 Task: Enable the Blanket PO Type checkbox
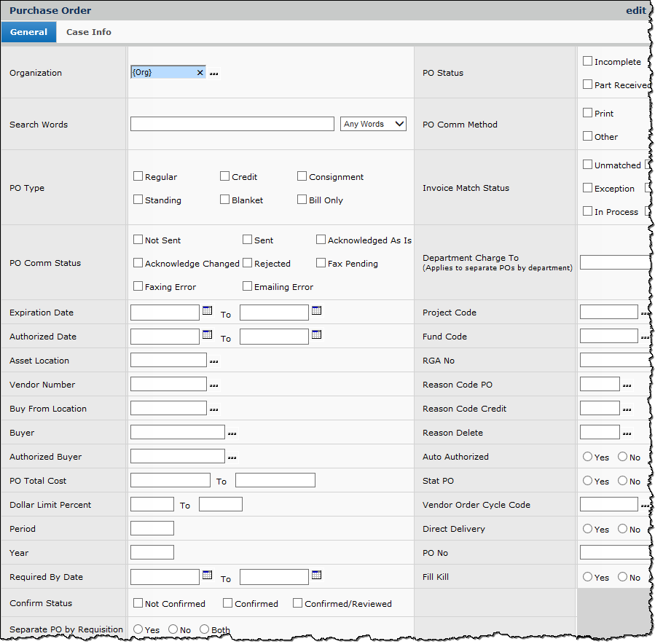pos(225,200)
